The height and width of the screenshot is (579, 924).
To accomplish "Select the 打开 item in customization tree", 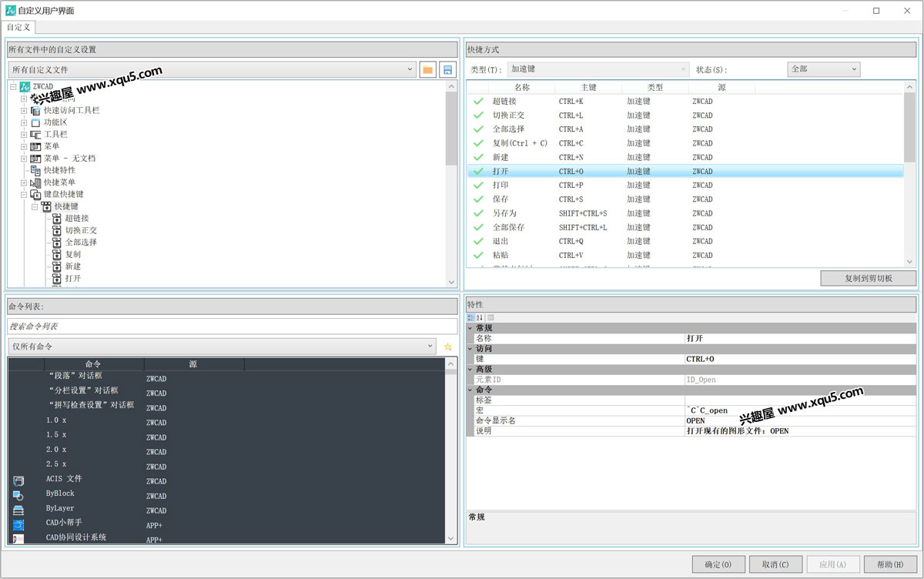I will (x=72, y=278).
